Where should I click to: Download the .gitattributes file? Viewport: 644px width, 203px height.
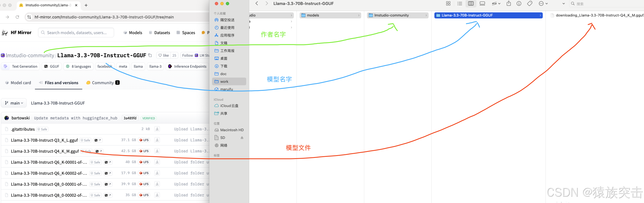pyautogui.click(x=157, y=129)
